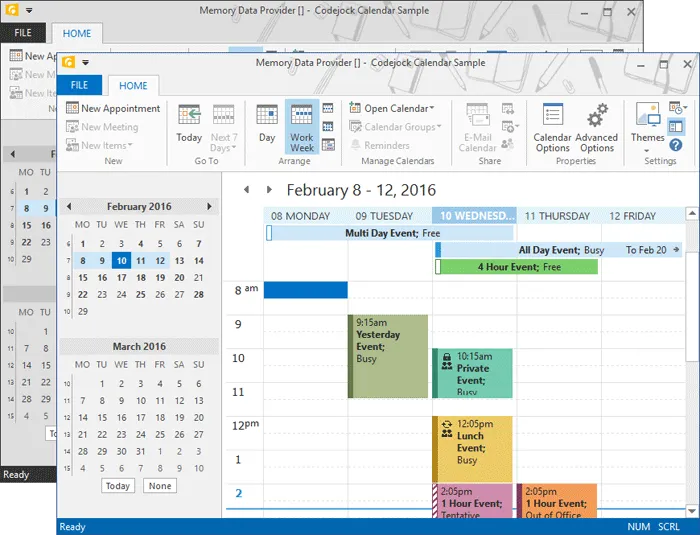Image resolution: width=700 pixels, height=535 pixels.
Task: Open FILE tab in the background window
Action: coord(23,33)
